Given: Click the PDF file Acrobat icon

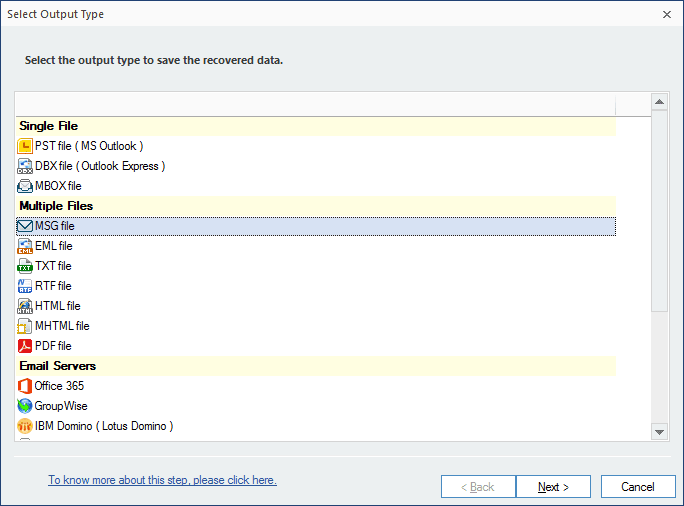Looking at the screenshot, I should pos(25,346).
